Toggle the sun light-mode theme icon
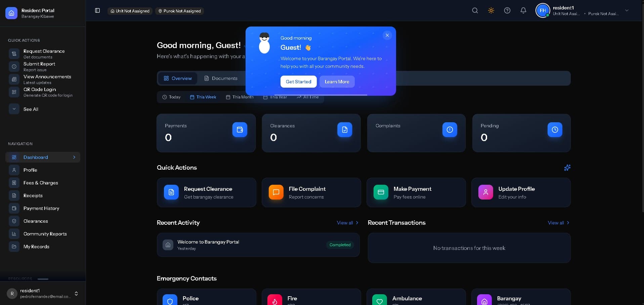 [x=491, y=10]
